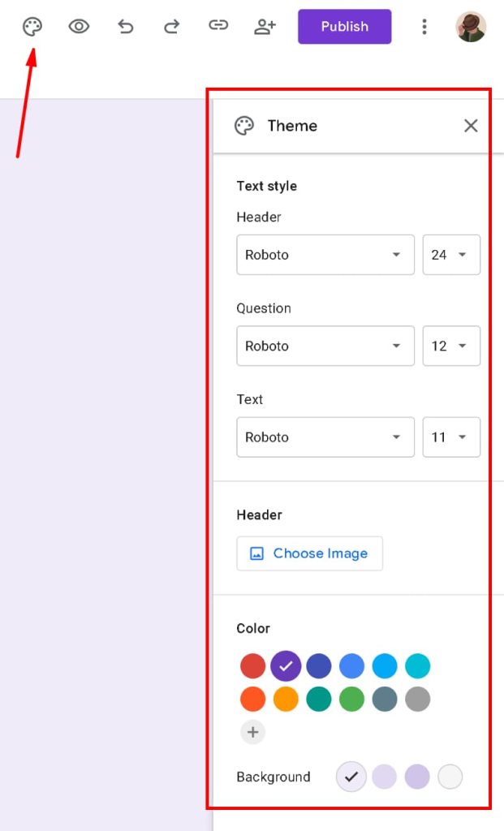
Task: Open the customize theme palette icon
Action: [x=32, y=27]
